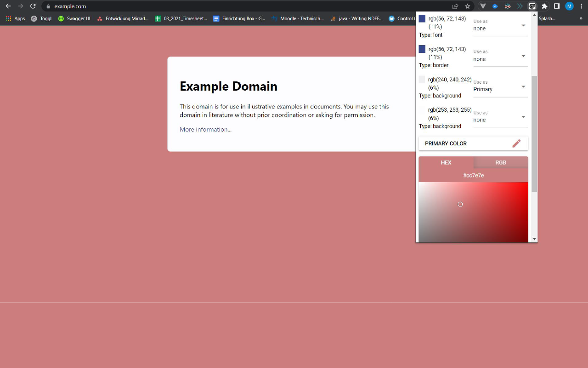588x368 pixels.
Task: Open the M profile avatar icon
Action: click(569, 6)
